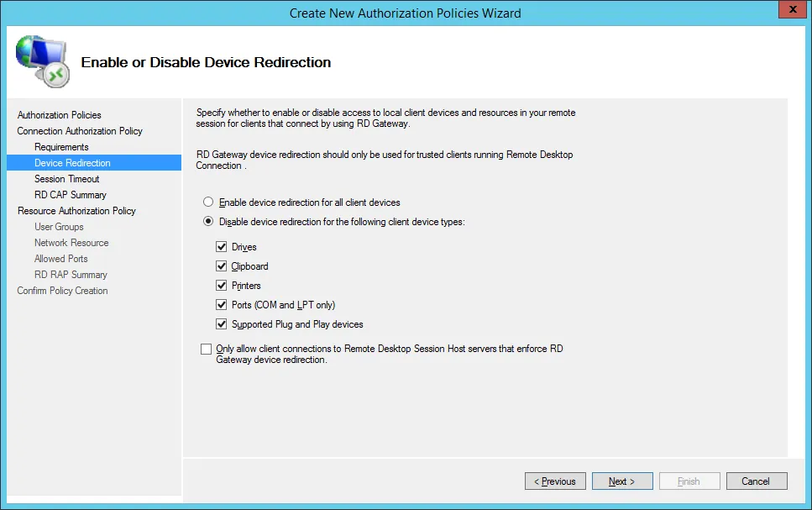
Task: Click the Next button
Action: coord(622,481)
